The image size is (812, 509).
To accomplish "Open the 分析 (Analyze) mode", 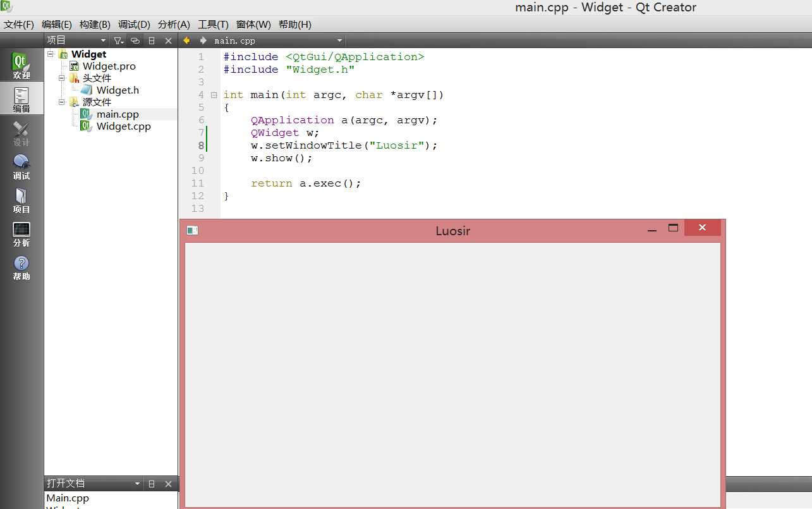I will click(21, 234).
